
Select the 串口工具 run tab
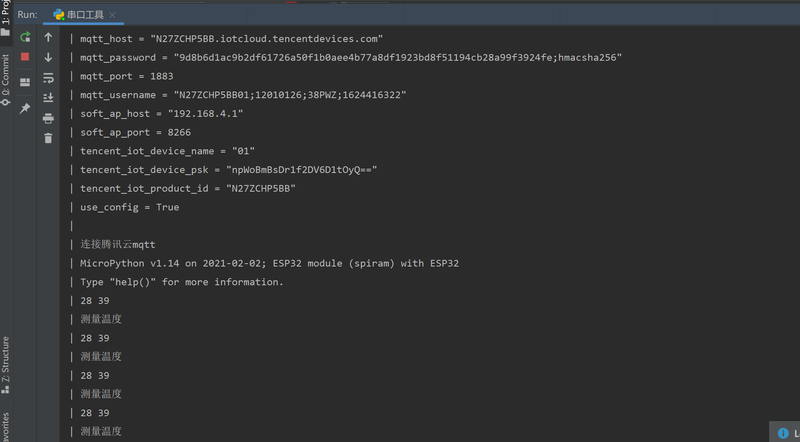tap(79, 15)
